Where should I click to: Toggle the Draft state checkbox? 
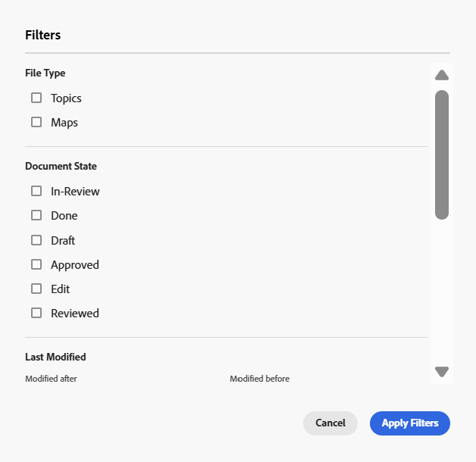point(36,240)
